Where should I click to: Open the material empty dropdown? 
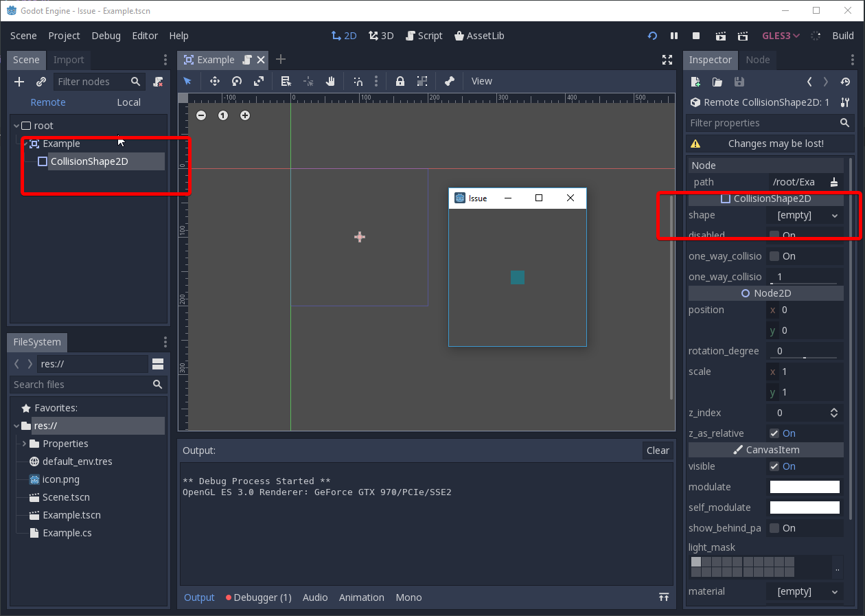[x=805, y=591]
